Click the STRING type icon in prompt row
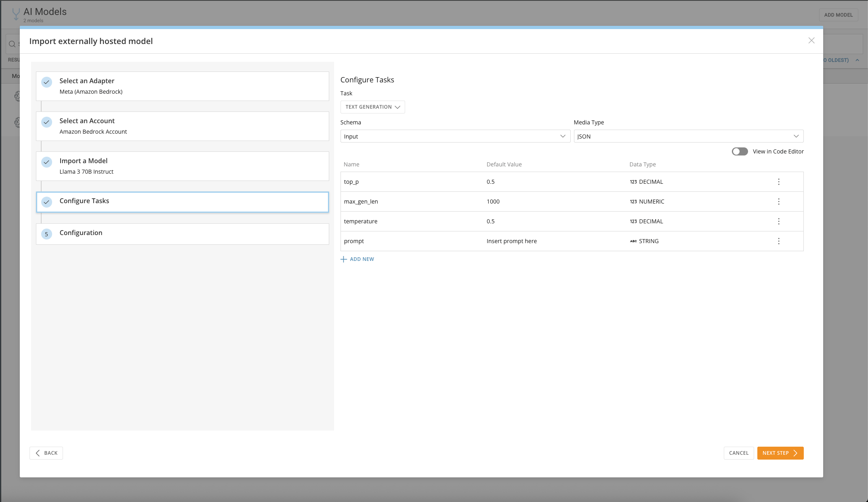This screenshot has height=502, width=868. click(x=633, y=241)
